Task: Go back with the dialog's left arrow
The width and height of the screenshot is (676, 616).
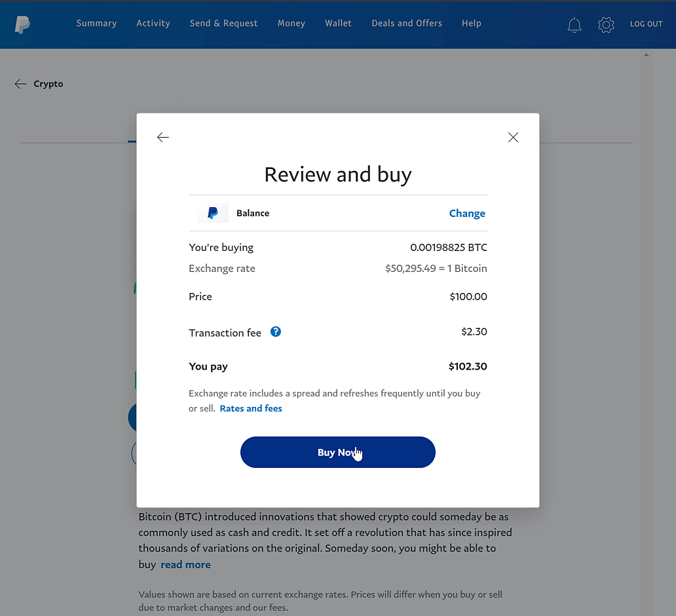Action: (x=163, y=137)
